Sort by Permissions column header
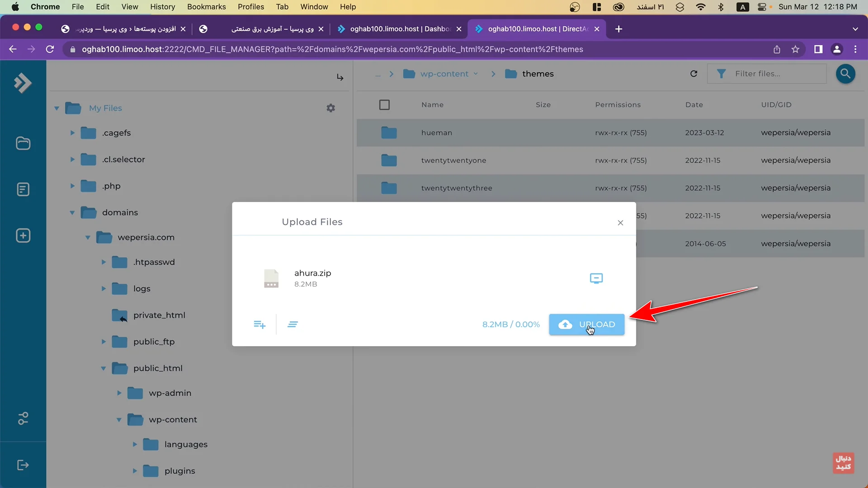Viewport: 868px width, 488px height. pyautogui.click(x=618, y=105)
